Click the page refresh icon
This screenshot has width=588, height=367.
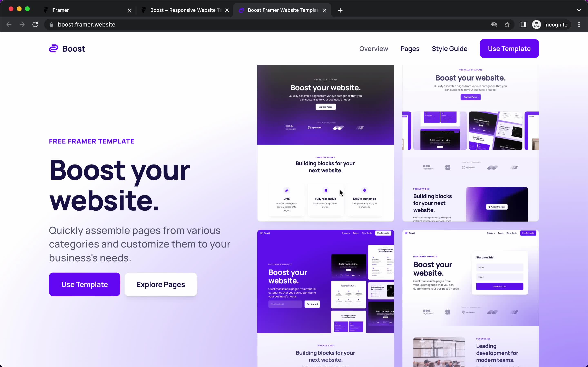[36, 24]
